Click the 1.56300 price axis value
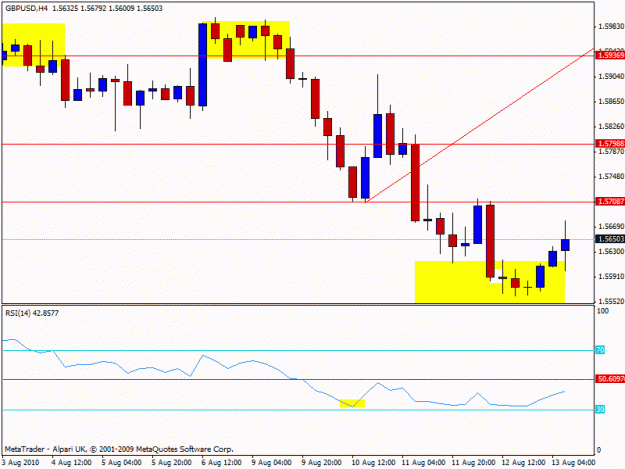The image size is (625, 469). [611, 251]
